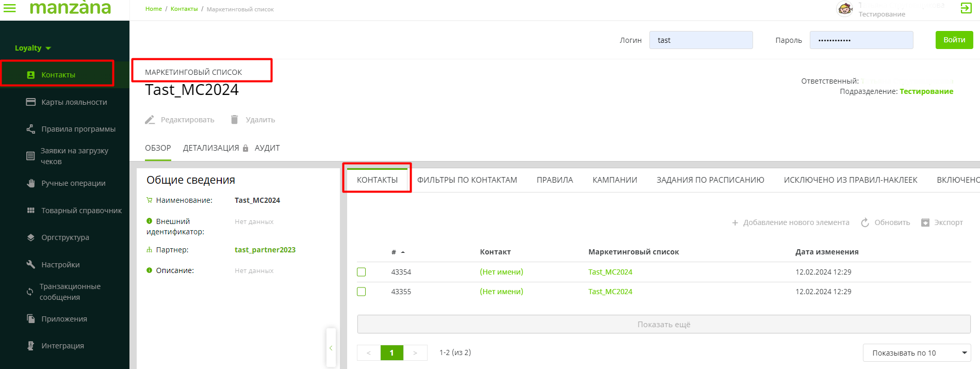The image size is (980, 369).
Task: Check the box for row 43355
Action: coord(362,292)
